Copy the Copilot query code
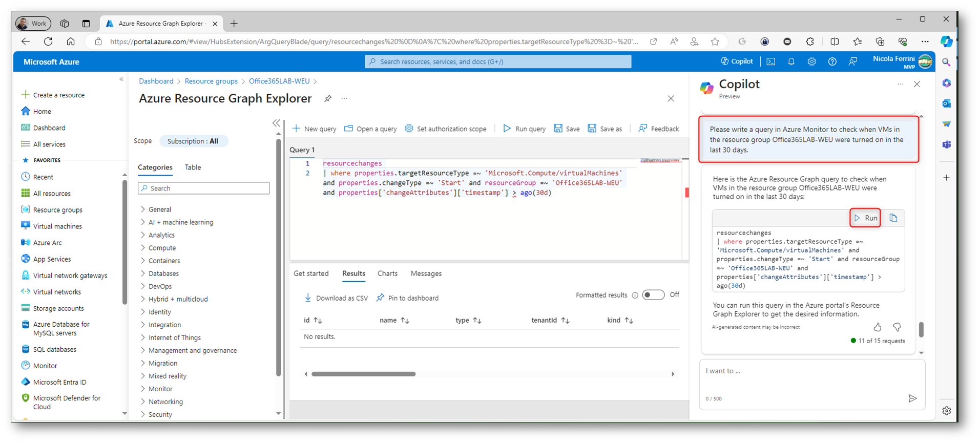Screen dimensions: 980x444 893,218
